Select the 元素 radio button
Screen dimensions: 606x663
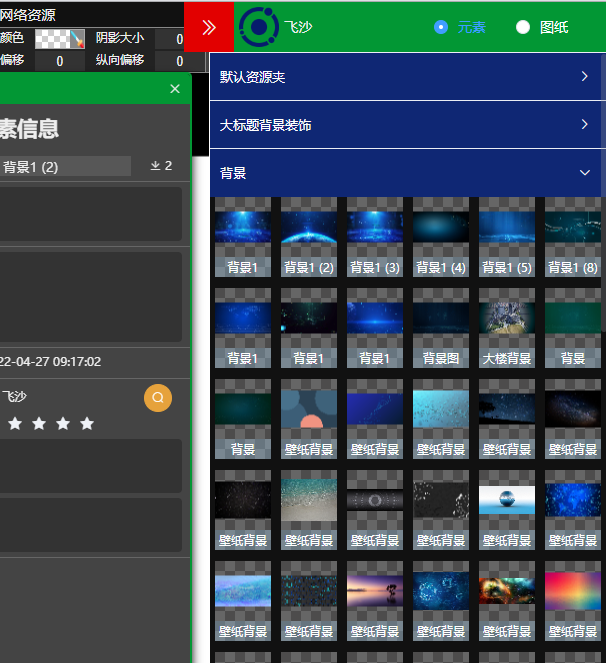441,27
